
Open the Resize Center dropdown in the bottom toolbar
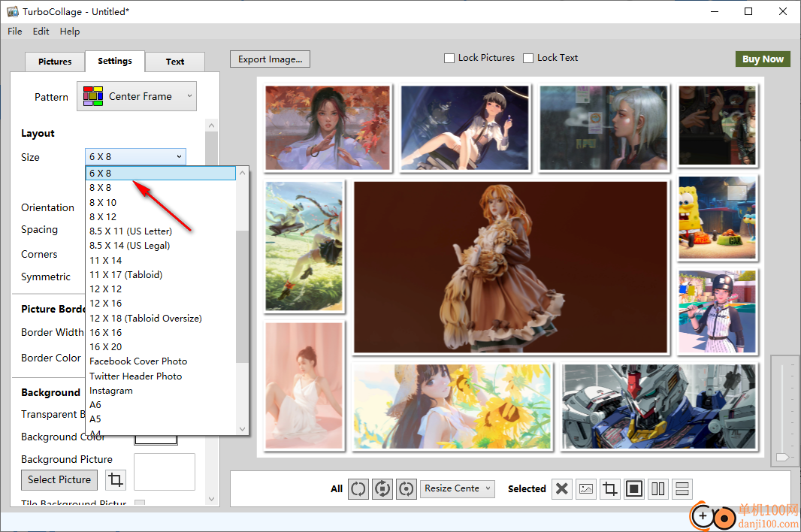click(457, 488)
